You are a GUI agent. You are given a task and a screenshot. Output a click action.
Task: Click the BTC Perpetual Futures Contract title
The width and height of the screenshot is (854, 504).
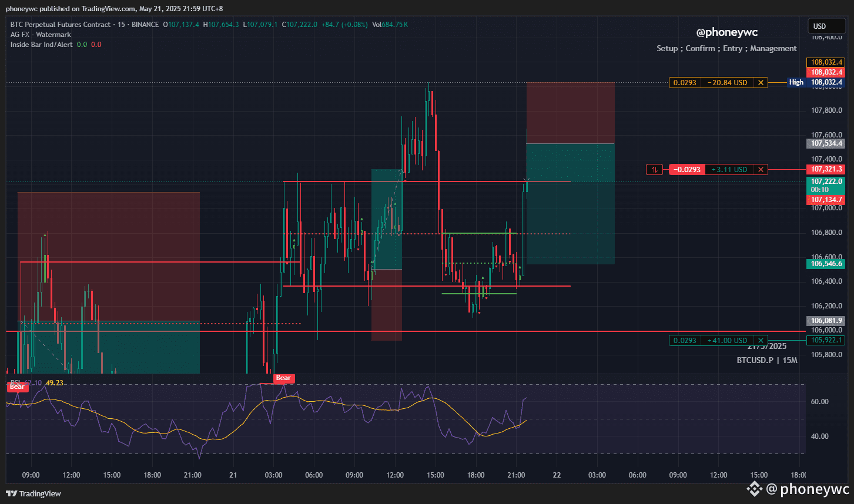coord(61,25)
